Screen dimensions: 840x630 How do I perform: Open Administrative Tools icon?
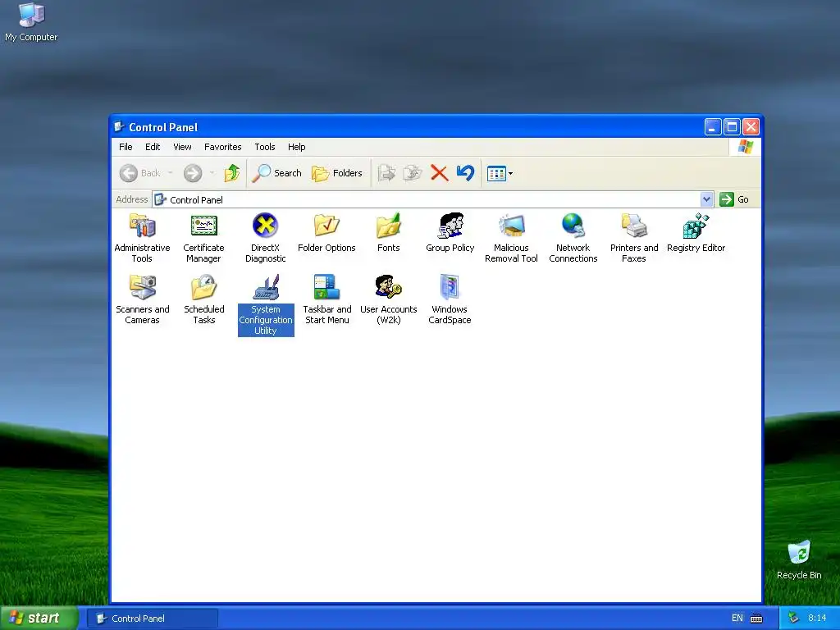pyautogui.click(x=142, y=238)
